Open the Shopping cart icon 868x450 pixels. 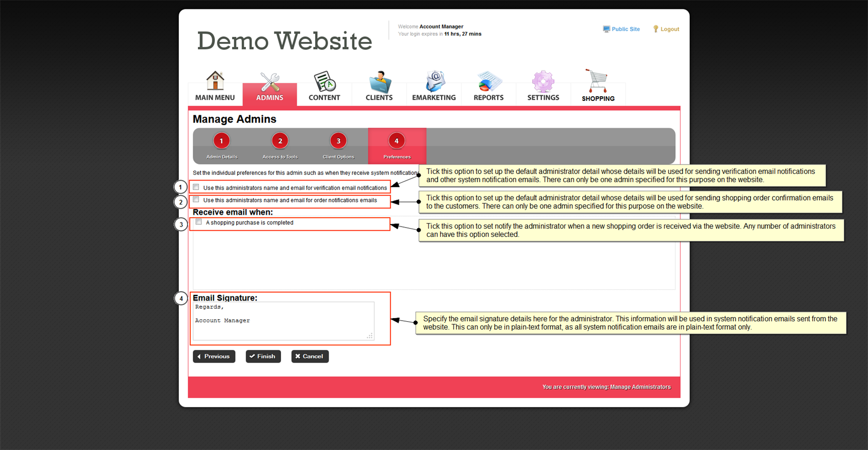tap(598, 81)
